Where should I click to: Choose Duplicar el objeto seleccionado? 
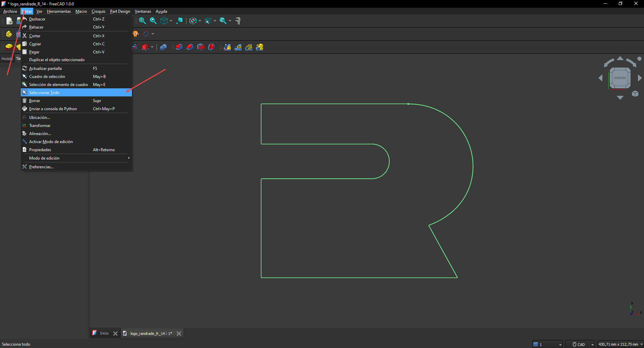pos(76,60)
